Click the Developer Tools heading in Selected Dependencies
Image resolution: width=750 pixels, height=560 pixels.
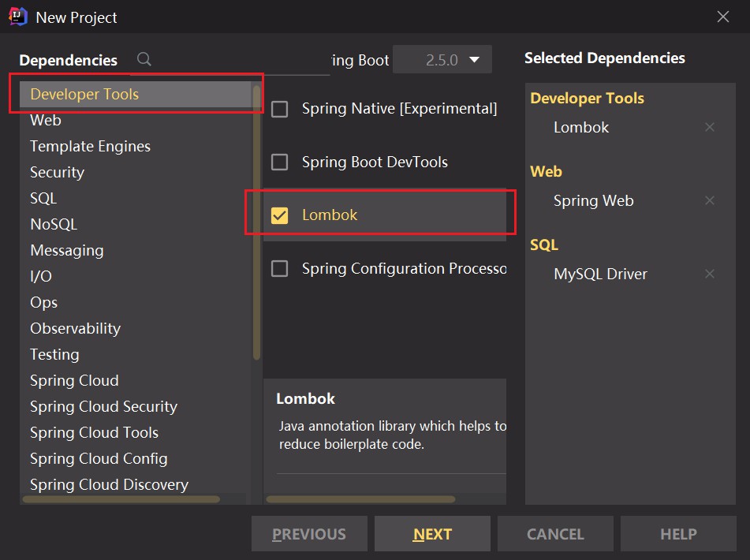[x=587, y=98]
